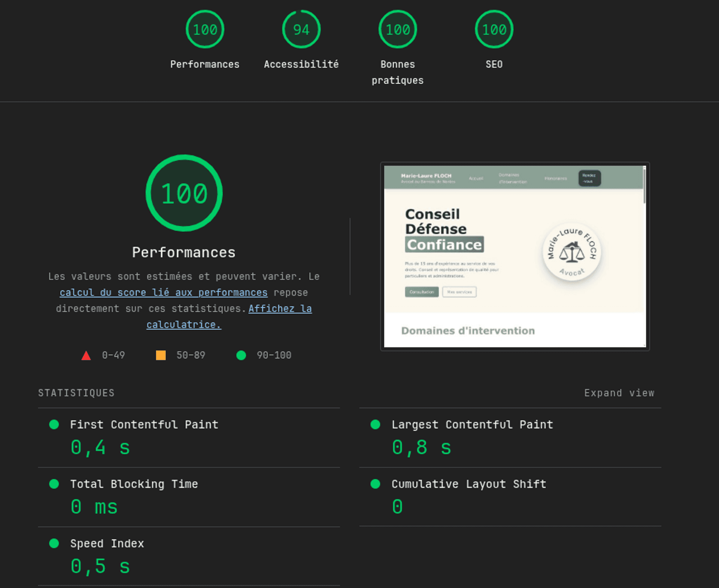Screen dimensions: 719x588
Task: Click the Cumulative Layout Shift metric row
Action: [469, 484]
